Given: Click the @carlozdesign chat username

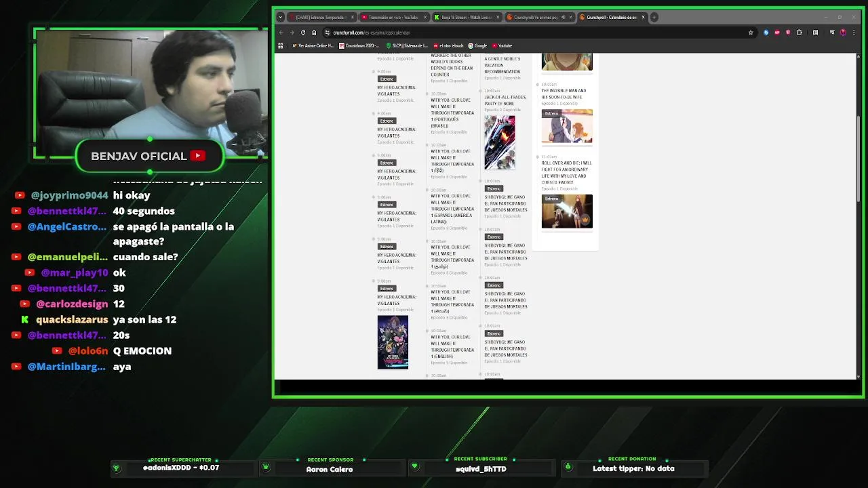Looking at the screenshot, I should click(72, 304).
